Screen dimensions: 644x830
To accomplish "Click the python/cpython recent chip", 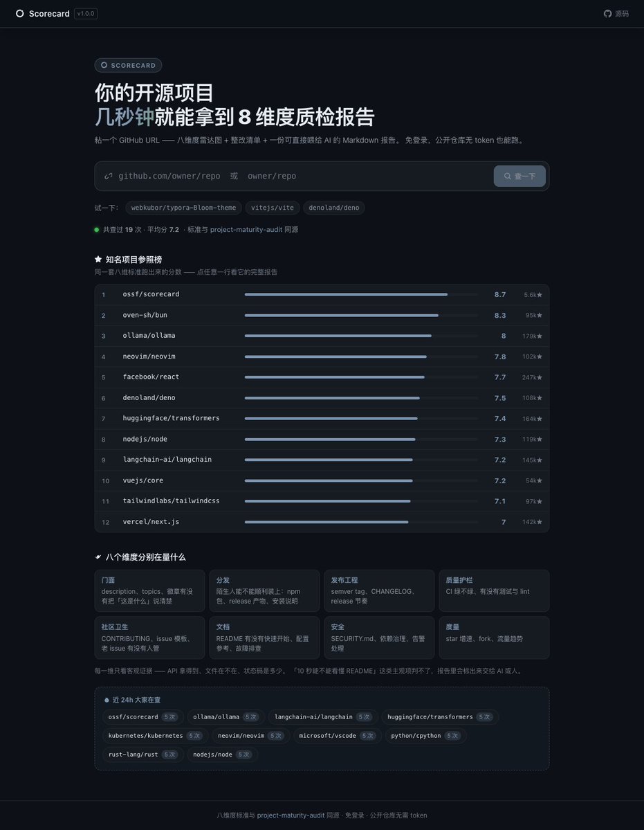I will pos(425,736).
